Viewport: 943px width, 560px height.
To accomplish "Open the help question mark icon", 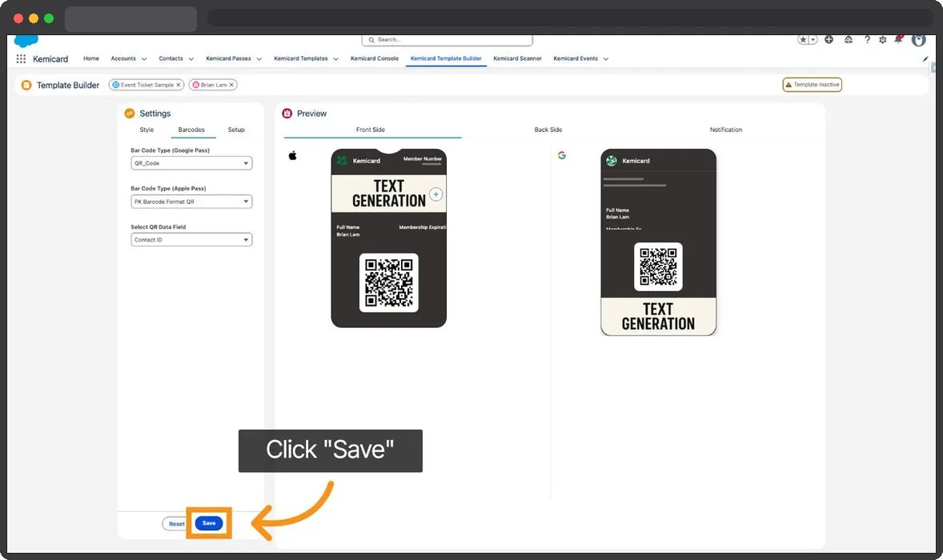I will click(867, 40).
